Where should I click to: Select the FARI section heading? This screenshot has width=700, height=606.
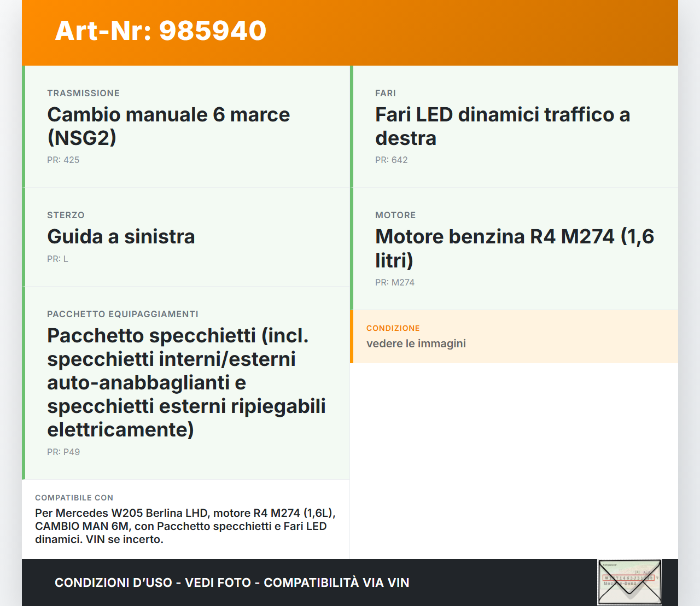385,93
